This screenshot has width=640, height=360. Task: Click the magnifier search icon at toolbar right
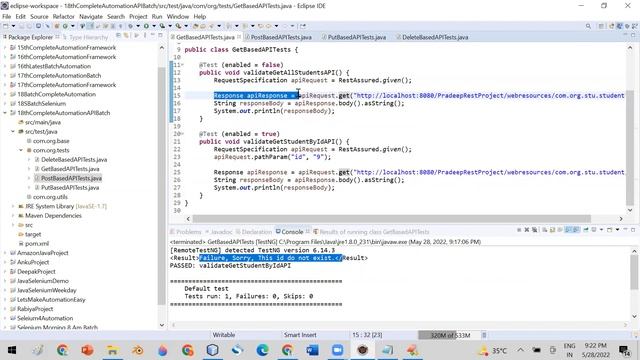(588, 26)
